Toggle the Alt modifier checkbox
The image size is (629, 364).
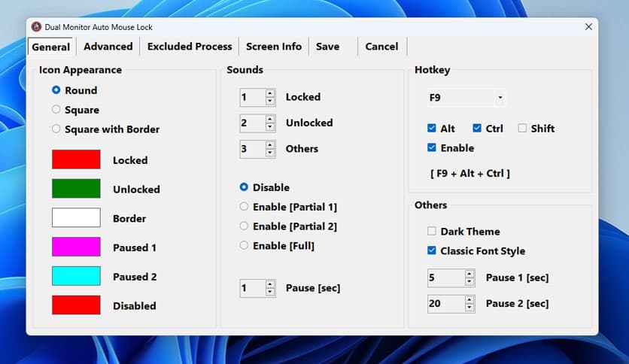432,129
